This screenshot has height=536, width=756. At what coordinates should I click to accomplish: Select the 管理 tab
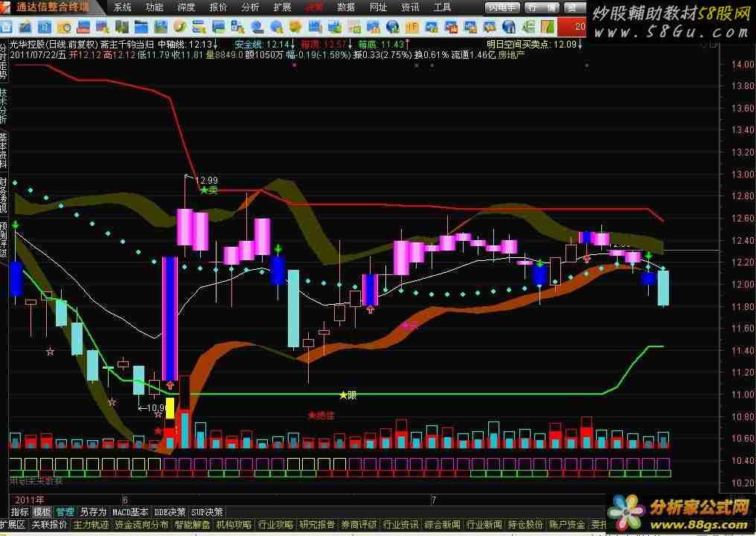click(65, 512)
